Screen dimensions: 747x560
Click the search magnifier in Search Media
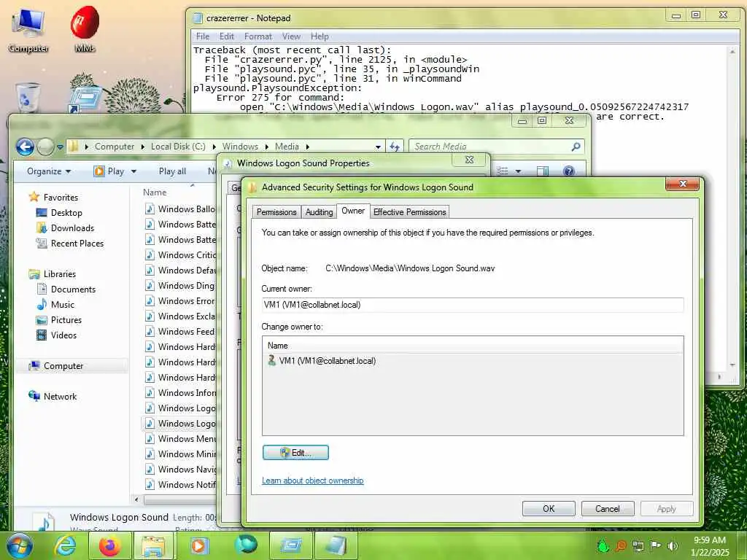click(576, 147)
